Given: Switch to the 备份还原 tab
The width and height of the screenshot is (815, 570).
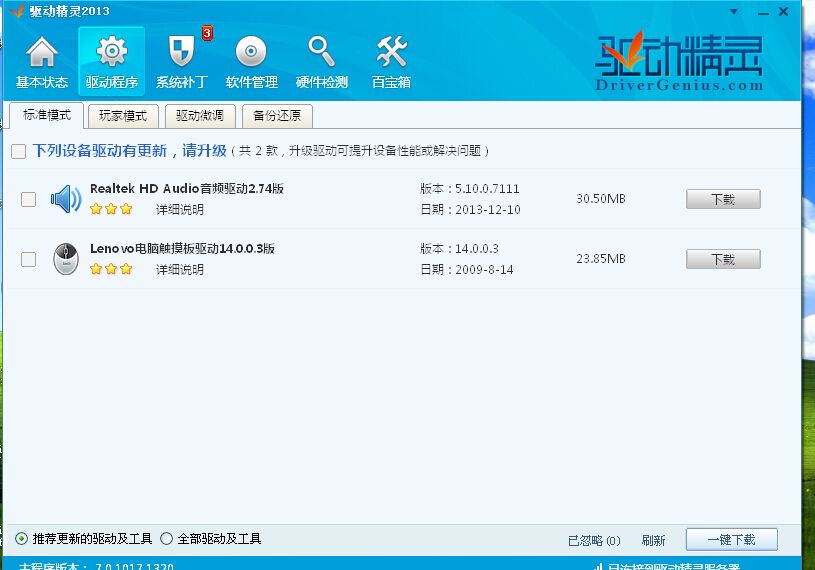Looking at the screenshot, I should click(277, 115).
